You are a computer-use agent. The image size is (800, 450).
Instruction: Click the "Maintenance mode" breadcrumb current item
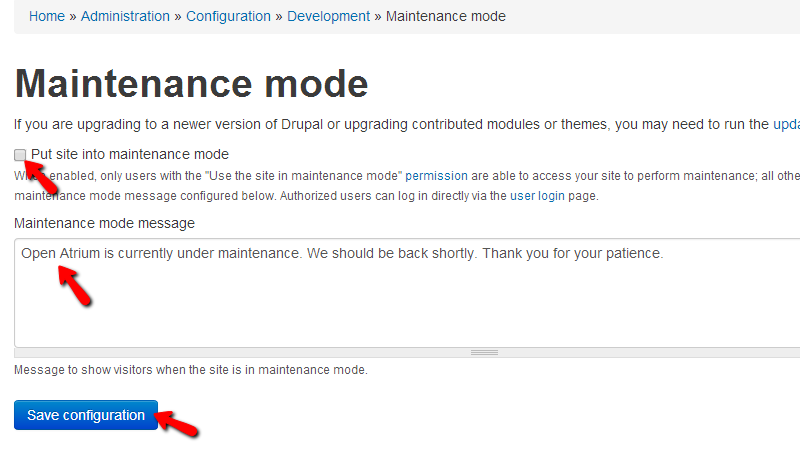point(445,16)
